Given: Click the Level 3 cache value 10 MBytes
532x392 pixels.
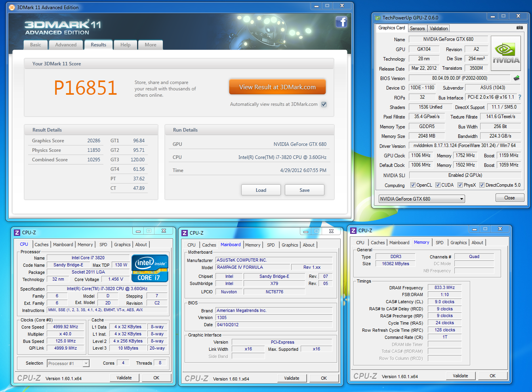Looking at the screenshot, I should (x=128, y=348).
